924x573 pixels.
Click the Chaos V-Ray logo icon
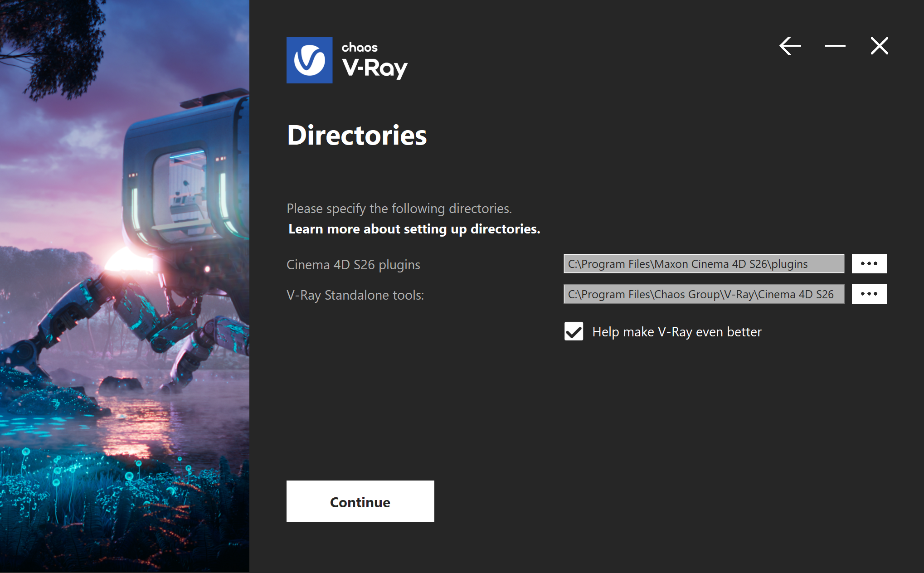(310, 60)
